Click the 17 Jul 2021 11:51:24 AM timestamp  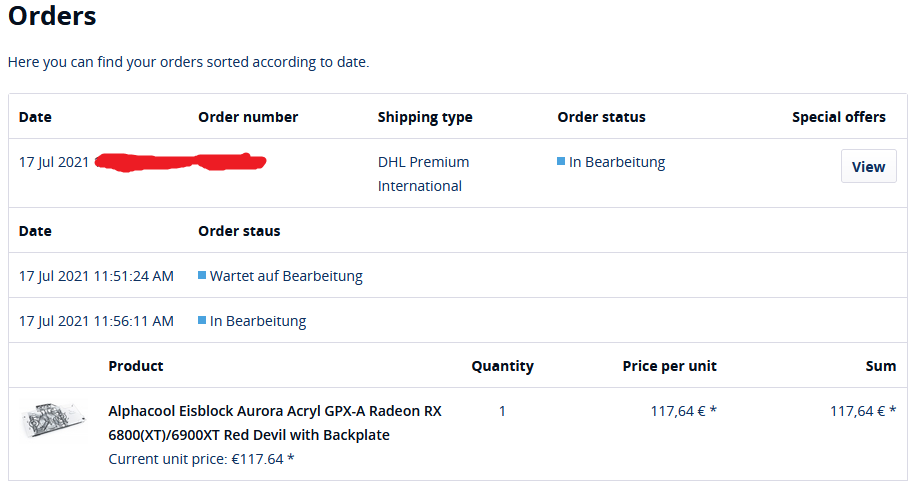(x=96, y=276)
